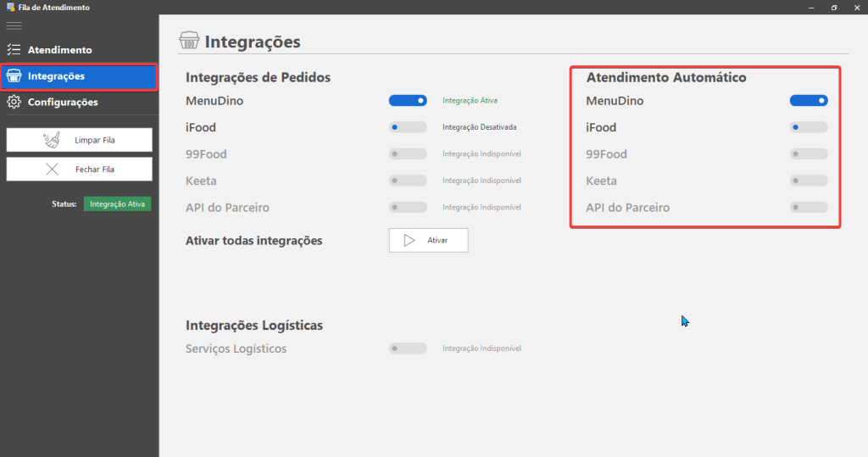Select the Integrações menu item
Viewport: 868px width, 457px height.
[79, 76]
